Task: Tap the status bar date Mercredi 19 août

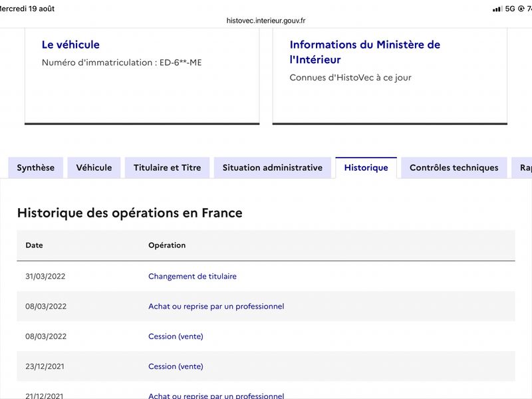Action: coord(27,9)
